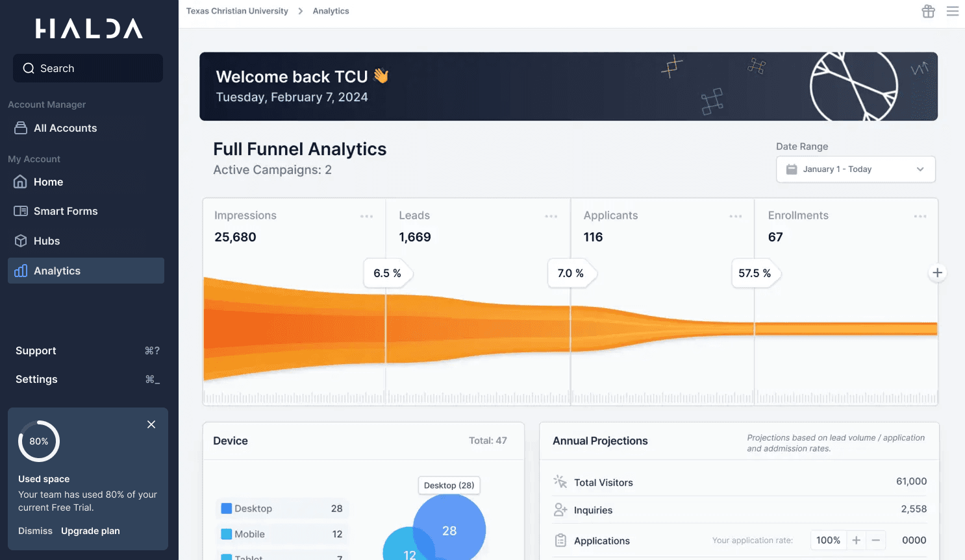Open Applicants card options menu
The height and width of the screenshot is (560, 965).
(736, 216)
